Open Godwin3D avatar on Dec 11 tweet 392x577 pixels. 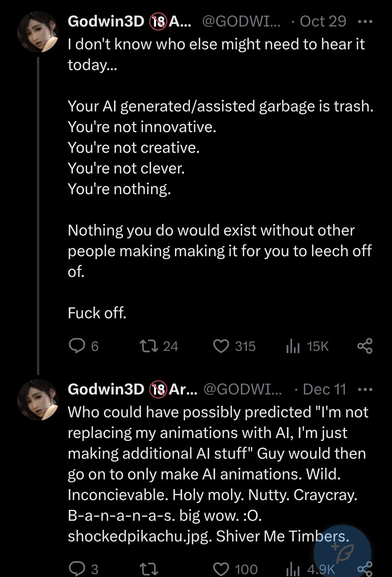[x=38, y=400]
